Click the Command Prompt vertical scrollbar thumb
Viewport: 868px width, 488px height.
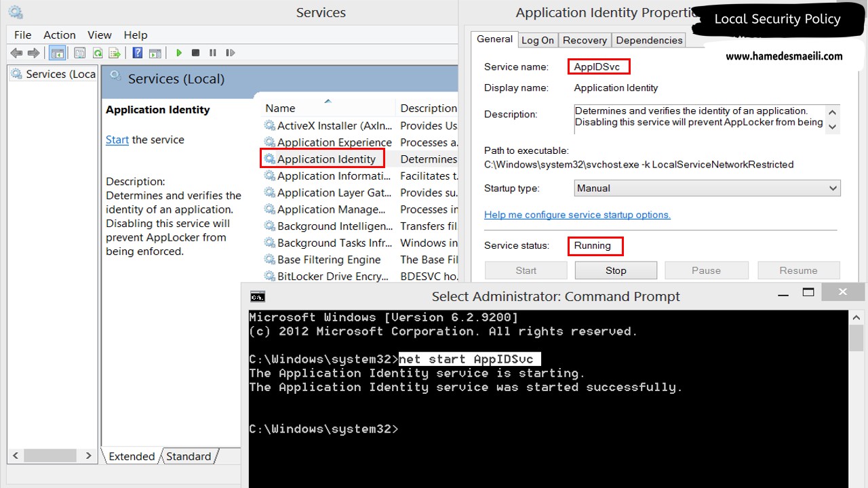tap(856, 338)
